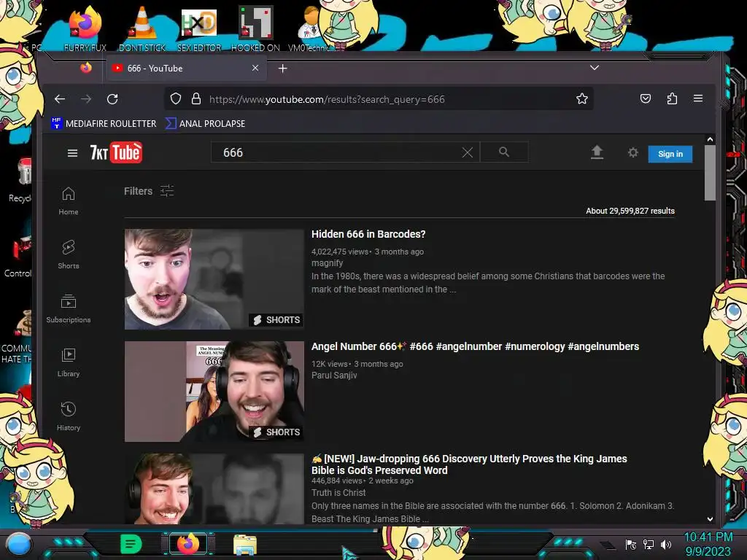
Task: Open the MEDIAFIRE ROULETTER bookmark
Action: coord(104,124)
